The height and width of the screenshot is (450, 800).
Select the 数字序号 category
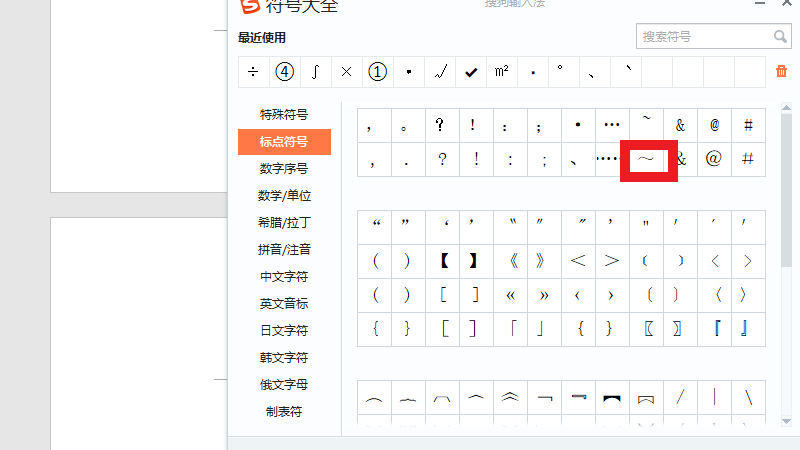coord(284,168)
